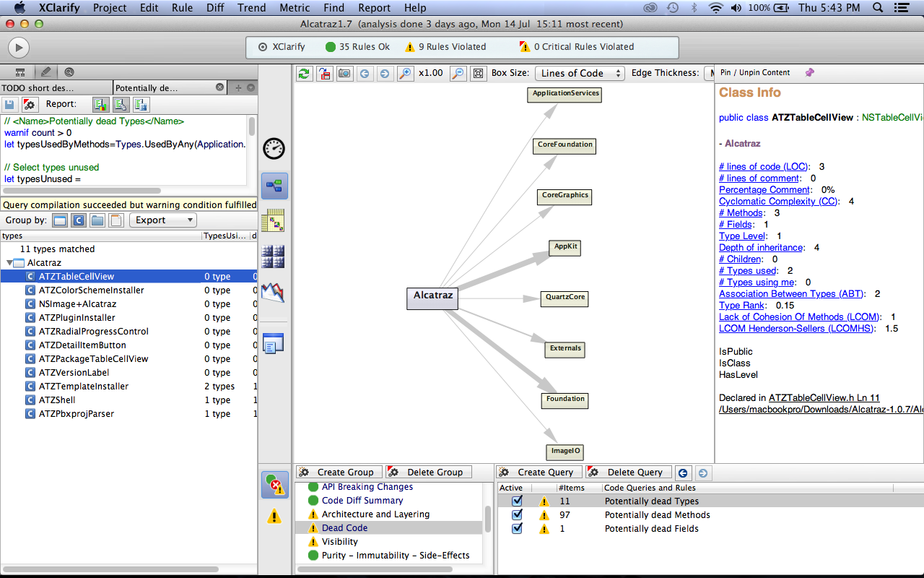Toggle group by class C icon

[79, 220]
